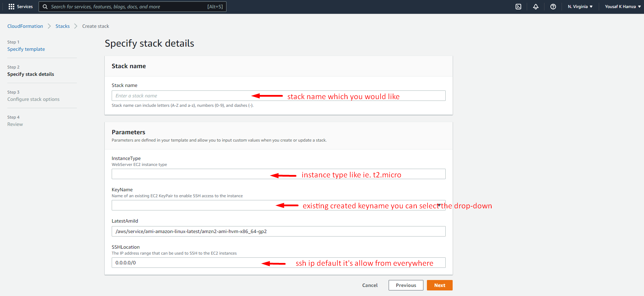Click the orange Next button
The height and width of the screenshot is (296, 644).
click(x=440, y=285)
